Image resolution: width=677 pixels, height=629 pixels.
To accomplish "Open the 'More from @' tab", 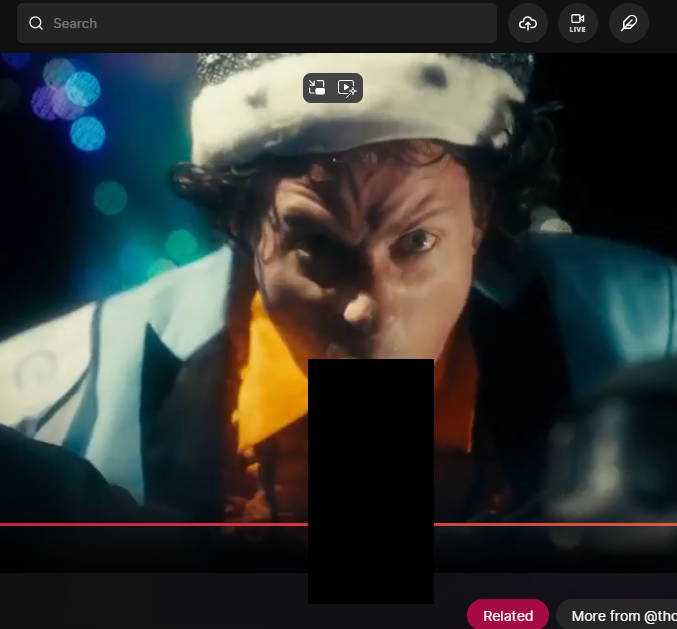I will coord(617,616).
